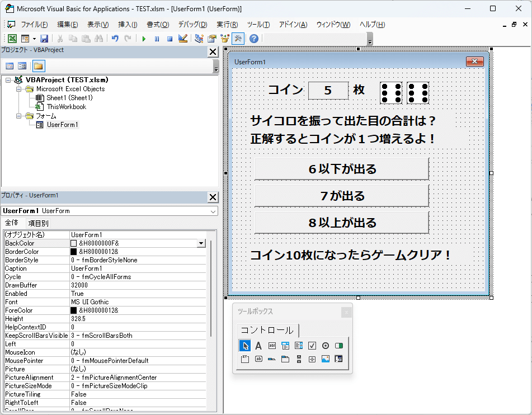Screen dimensions: 532x415
Task: Select the ToggleButton control in the Toolbox
Action: [338, 346]
